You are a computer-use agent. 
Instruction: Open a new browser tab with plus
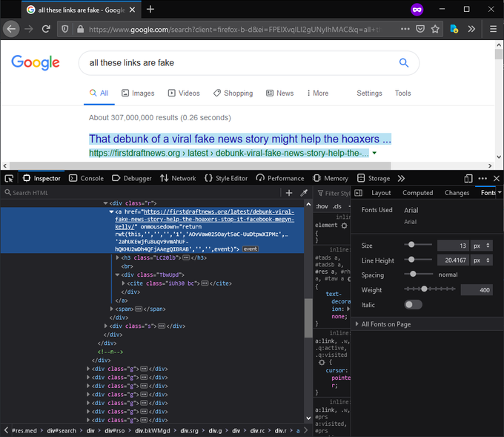pos(150,10)
